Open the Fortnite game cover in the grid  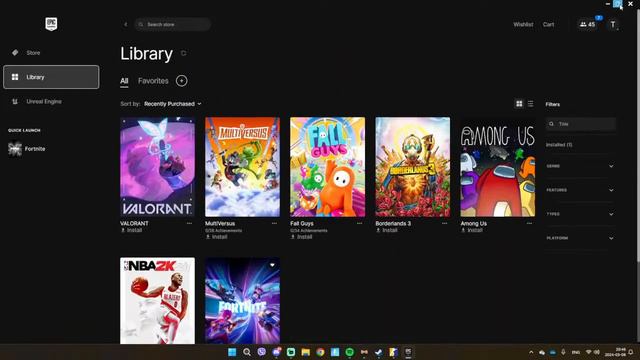coord(242,301)
